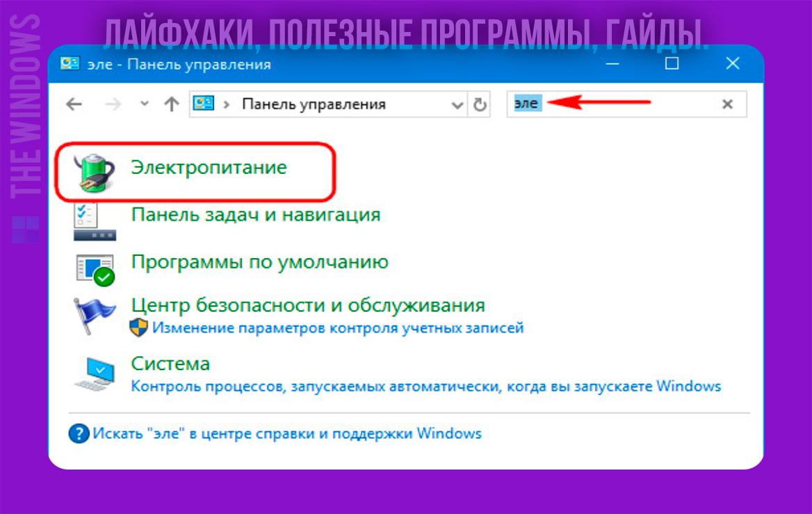This screenshot has height=514, width=812.
Task: Search "эле" in Windows help center
Action: 287,433
